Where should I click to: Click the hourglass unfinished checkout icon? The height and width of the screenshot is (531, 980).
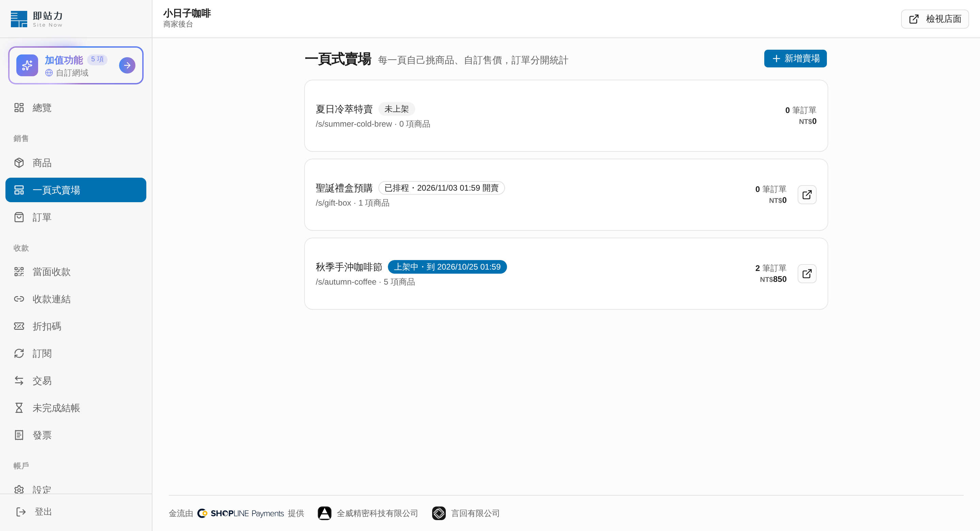pos(19,408)
